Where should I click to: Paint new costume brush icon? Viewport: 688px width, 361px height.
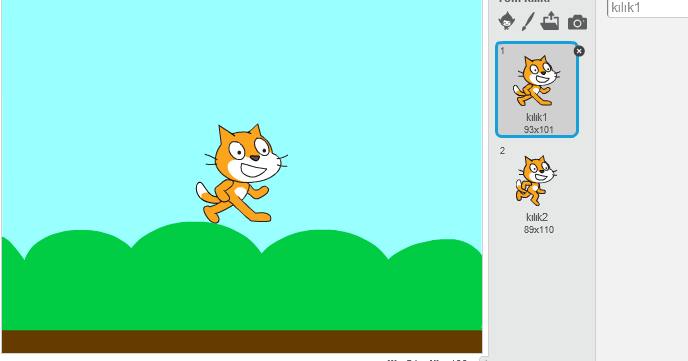(x=528, y=21)
